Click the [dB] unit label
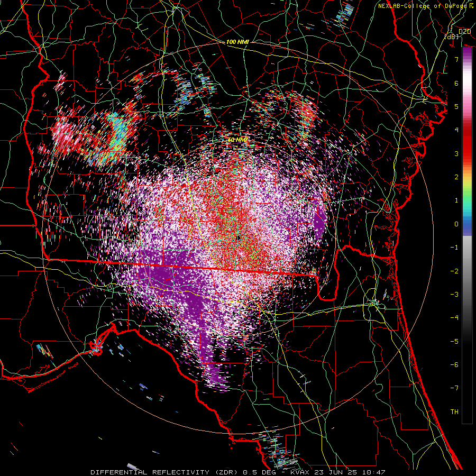The height and width of the screenshot is (476, 476). [452, 36]
